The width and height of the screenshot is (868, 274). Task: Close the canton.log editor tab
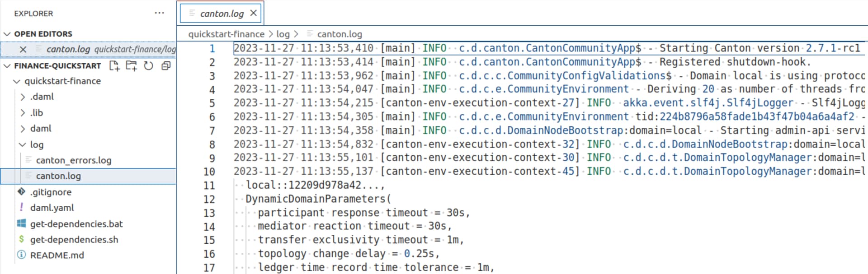click(254, 13)
